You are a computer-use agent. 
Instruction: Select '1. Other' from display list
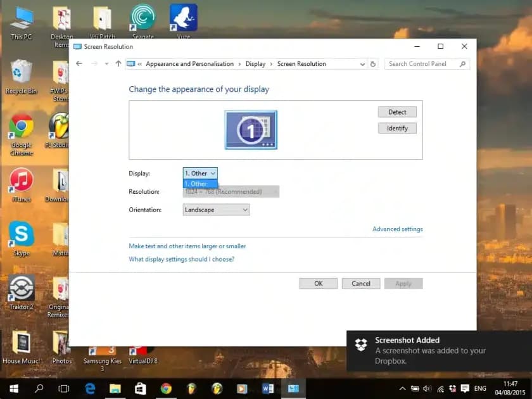pyautogui.click(x=200, y=184)
